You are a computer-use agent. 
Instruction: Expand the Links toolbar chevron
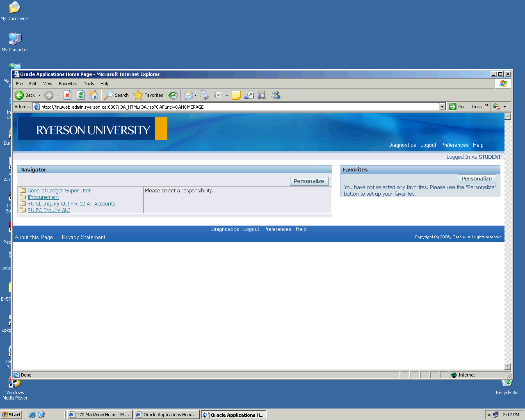tap(487, 106)
